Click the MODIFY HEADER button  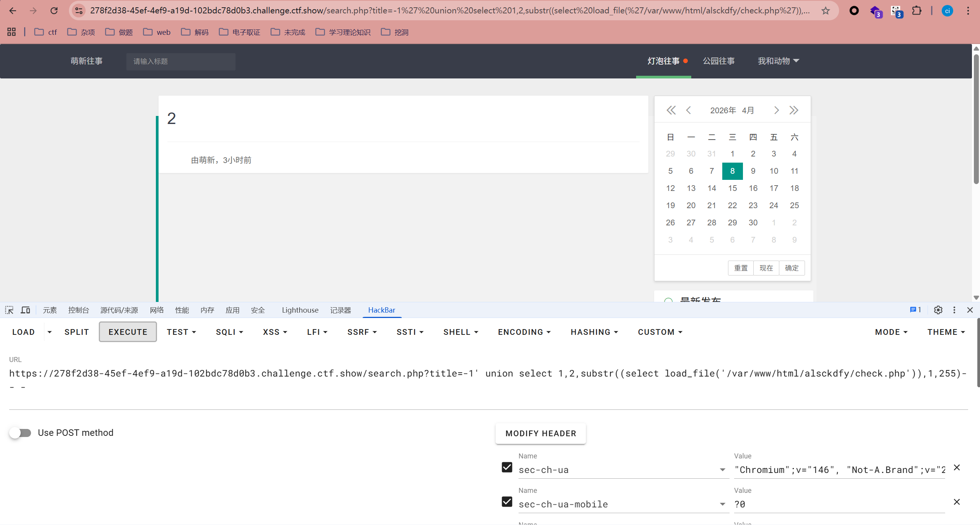(x=540, y=434)
